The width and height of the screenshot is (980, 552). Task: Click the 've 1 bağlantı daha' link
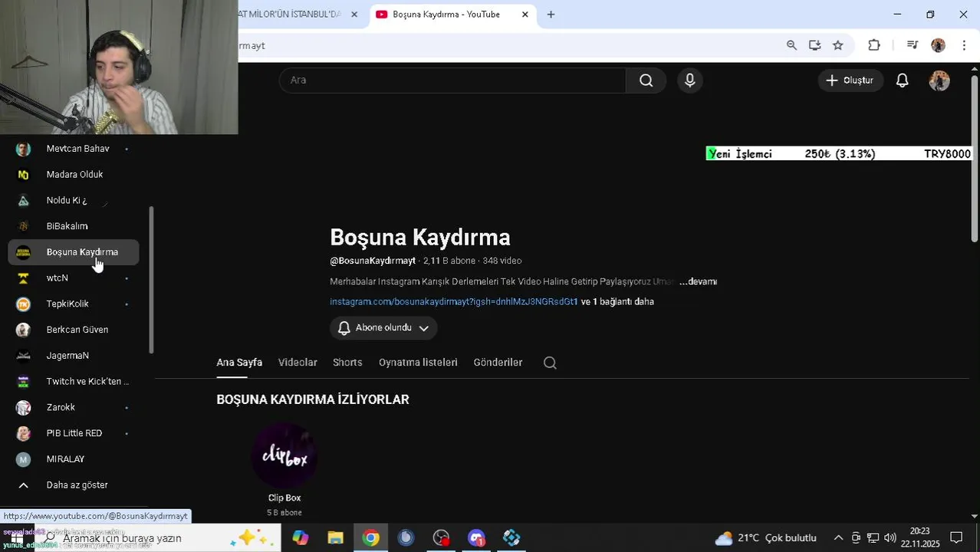coord(617,302)
